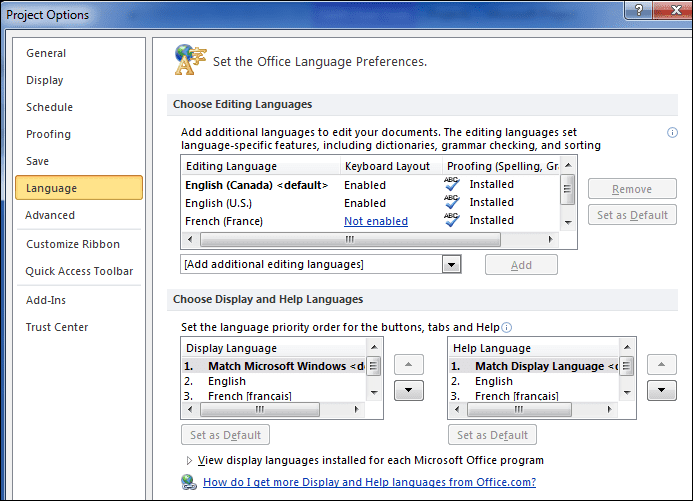Move help language up with arrow button

(x=662, y=364)
